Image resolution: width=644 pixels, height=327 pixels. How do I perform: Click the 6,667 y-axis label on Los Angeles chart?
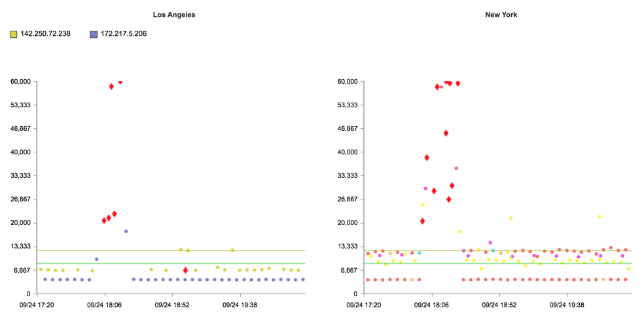(22, 270)
